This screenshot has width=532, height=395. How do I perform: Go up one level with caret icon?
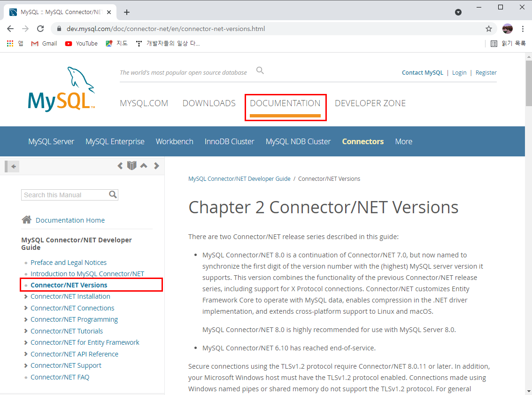(x=144, y=166)
